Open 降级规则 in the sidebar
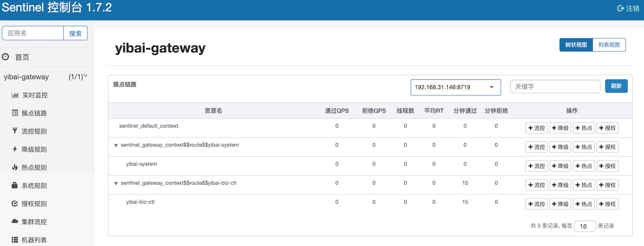 (34, 149)
